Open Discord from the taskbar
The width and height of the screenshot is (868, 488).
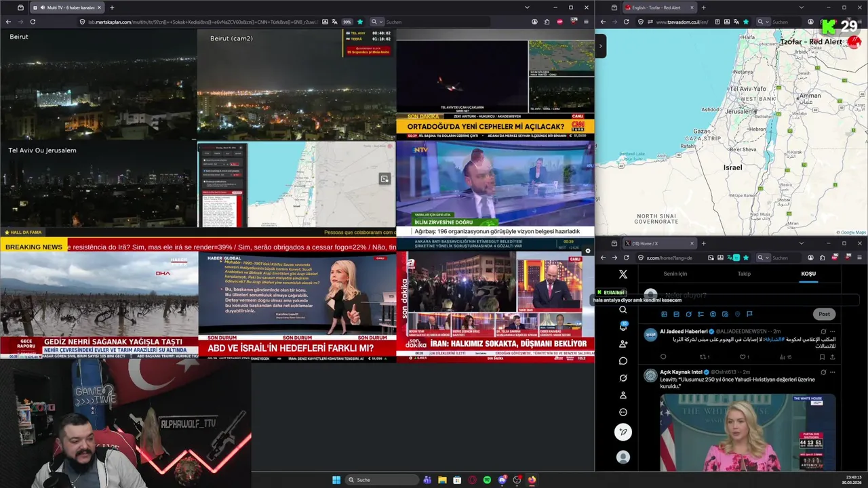(502, 480)
